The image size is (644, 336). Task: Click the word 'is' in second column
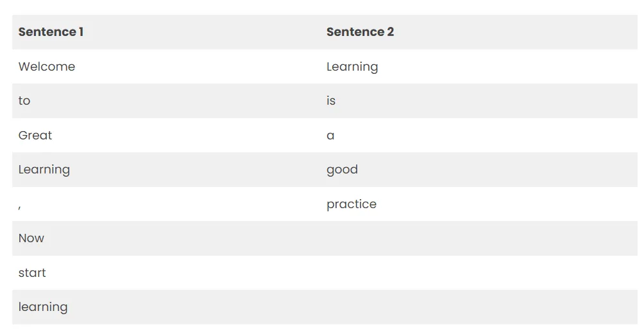coord(331,101)
